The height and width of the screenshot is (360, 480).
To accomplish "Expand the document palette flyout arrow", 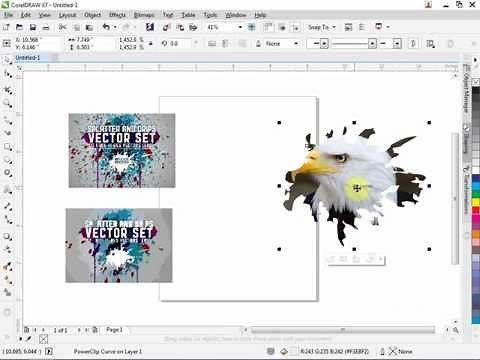I will coord(21,339).
